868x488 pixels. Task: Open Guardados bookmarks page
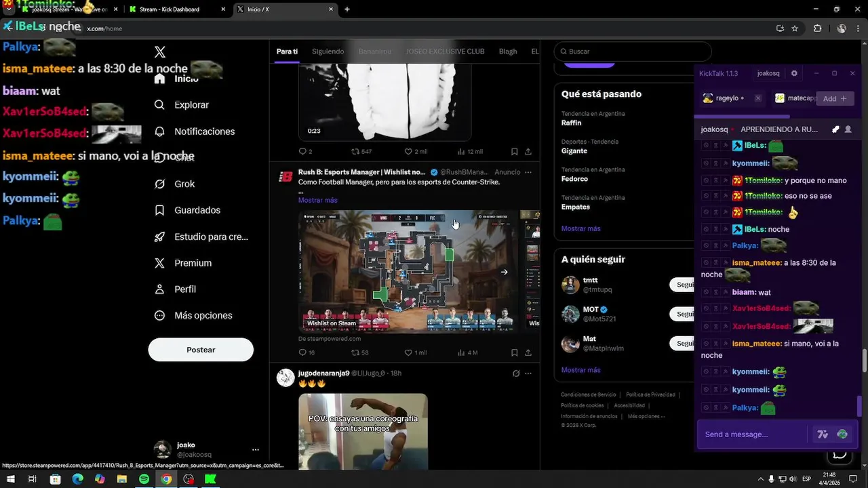(188, 210)
